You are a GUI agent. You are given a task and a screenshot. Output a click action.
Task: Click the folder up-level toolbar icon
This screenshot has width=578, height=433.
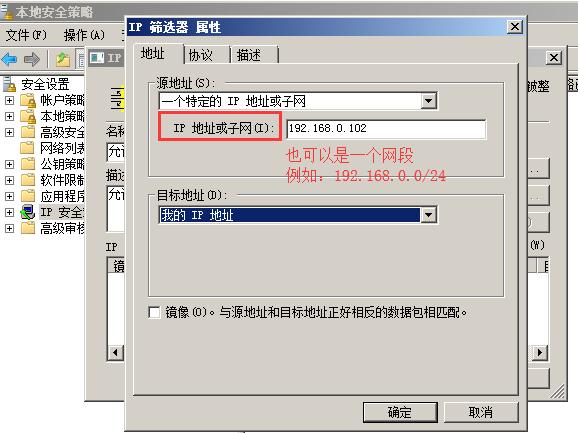coord(63,59)
